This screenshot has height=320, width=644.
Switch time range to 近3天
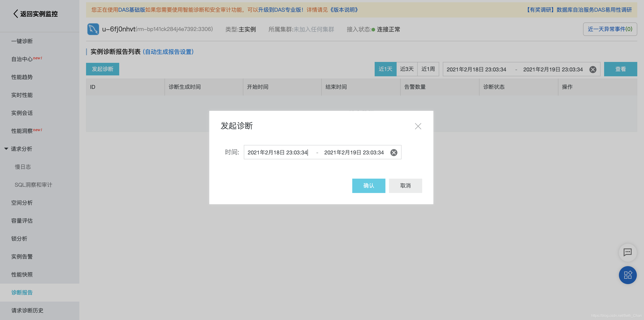pos(406,69)
